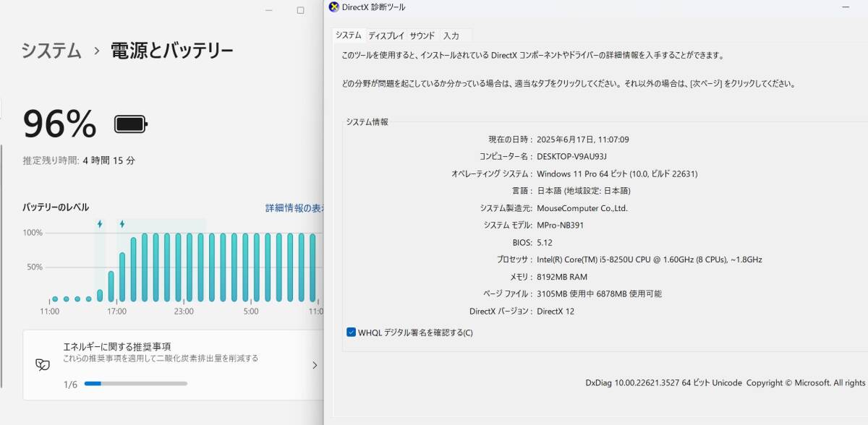
Task: Click the 17:00 time label on chart
Action: pyautogui.click(x=116, y=312)
